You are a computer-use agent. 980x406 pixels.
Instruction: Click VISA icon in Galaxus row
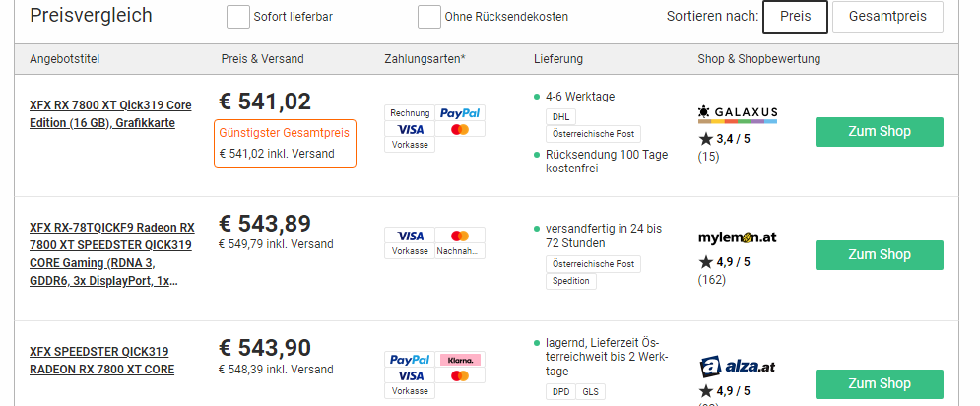coord(410,130)
